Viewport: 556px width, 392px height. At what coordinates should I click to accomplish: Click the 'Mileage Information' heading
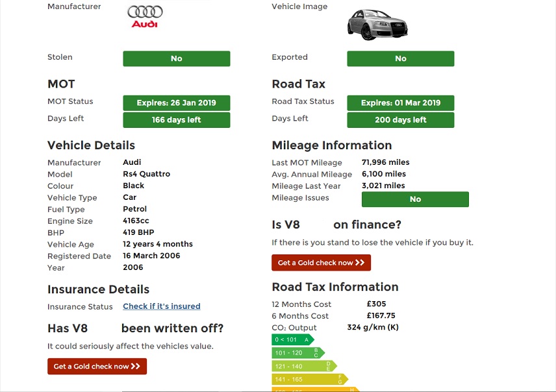332,145
